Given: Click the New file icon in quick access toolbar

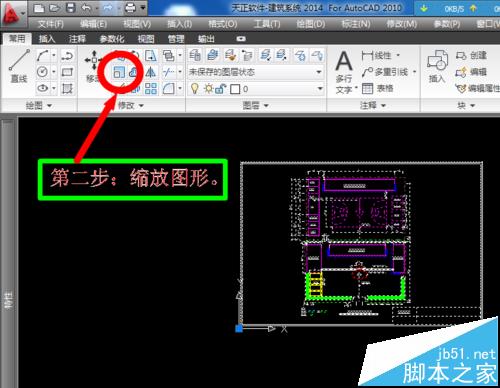Looking at the screenshot, I should [x=39, y=8].
